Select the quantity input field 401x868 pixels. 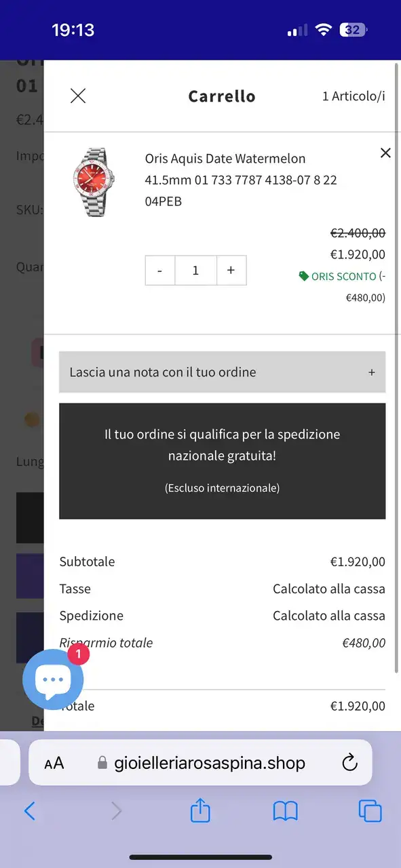(195, 271)
